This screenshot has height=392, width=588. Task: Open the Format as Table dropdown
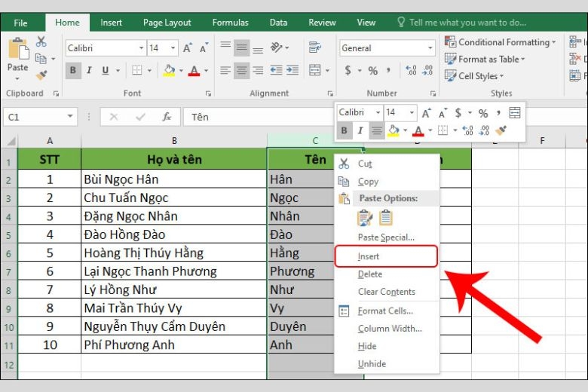[x=485, y=60]
